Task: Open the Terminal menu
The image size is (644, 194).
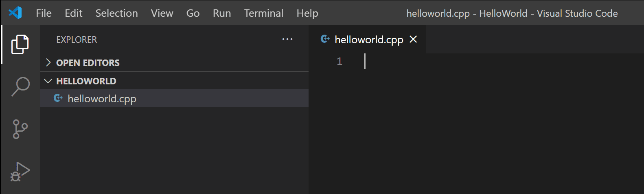Action: 263,13
